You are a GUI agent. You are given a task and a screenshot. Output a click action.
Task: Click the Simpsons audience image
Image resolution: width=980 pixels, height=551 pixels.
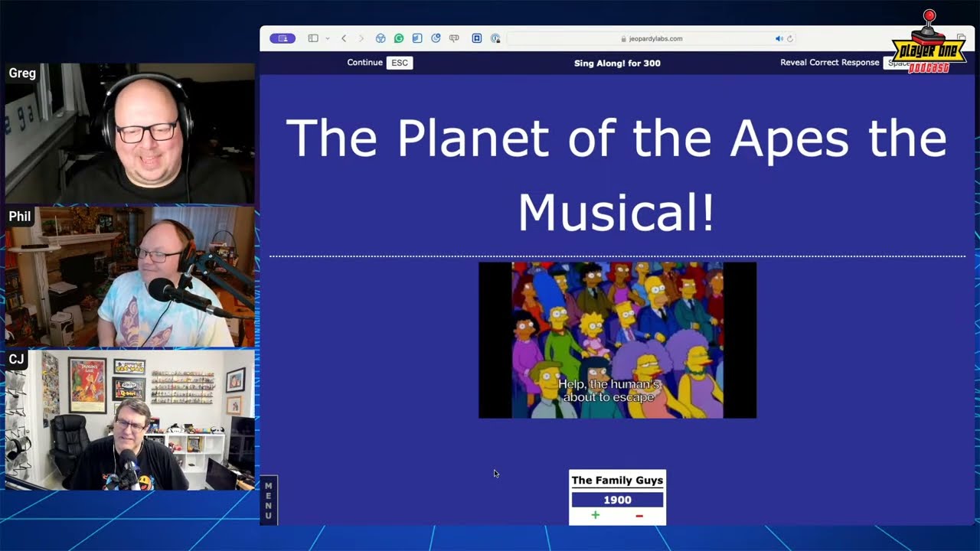[x=617, y=341]
